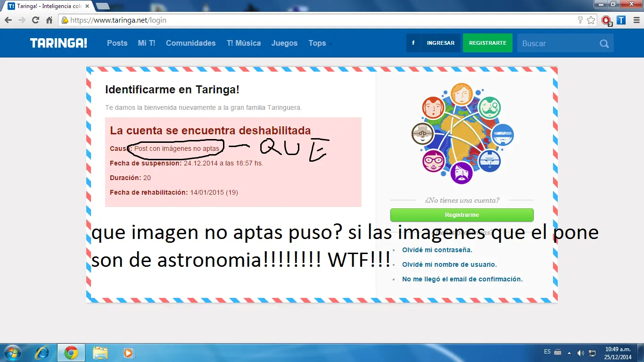644x362 pixels.
Task: Click the keyboard tray icon
Action: pyautogui.click(x=558, y=352)
